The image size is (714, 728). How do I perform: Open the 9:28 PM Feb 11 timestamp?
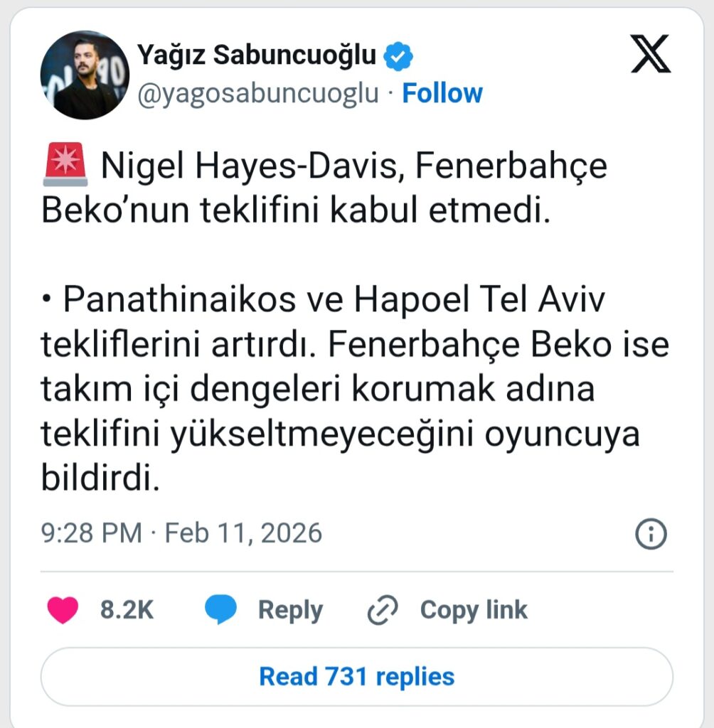pos(181,532)
